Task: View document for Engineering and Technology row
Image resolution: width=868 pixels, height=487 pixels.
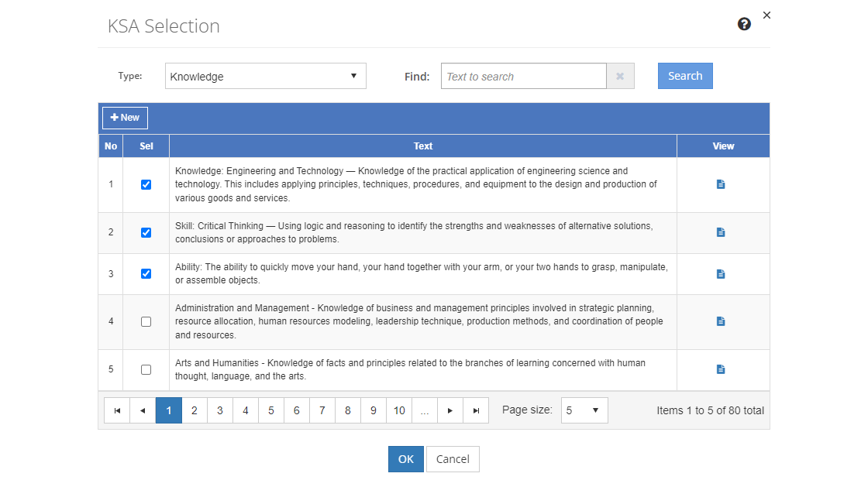Action: 721,184
